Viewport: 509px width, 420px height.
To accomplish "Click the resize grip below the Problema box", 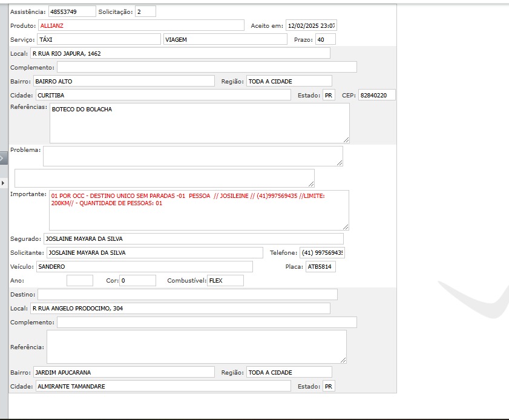I will (x=311, y=184).
